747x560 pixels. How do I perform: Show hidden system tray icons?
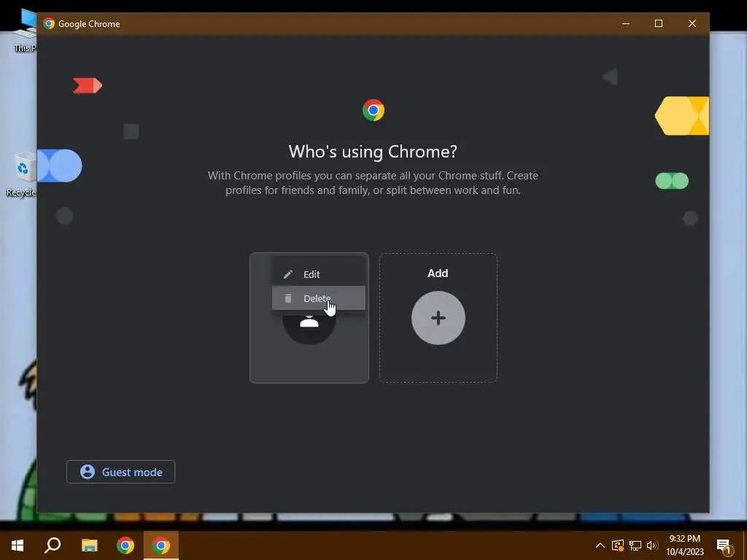tap(600, 545)
